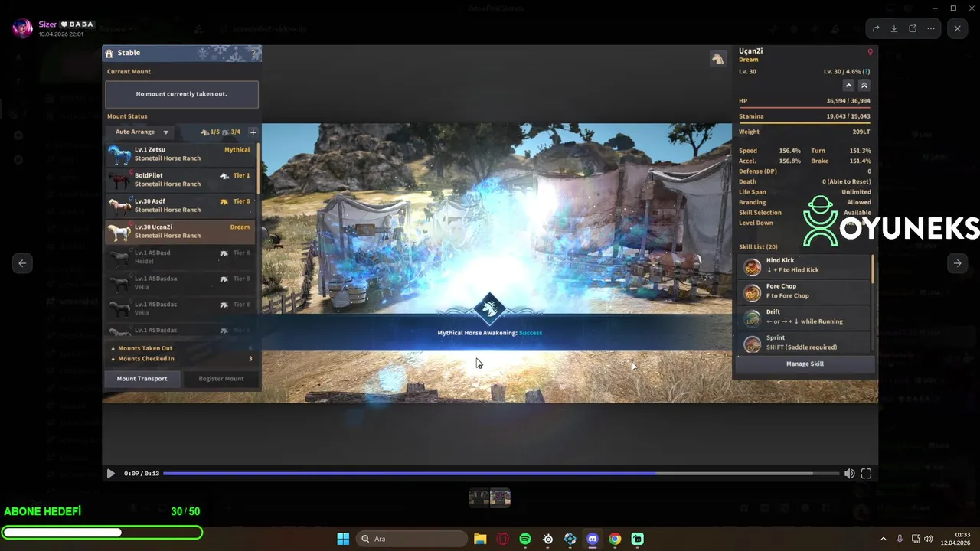Click Manage Skill button
Image resolution: width=980 pixels, height=551 pixels.
[x=805, y=364]
